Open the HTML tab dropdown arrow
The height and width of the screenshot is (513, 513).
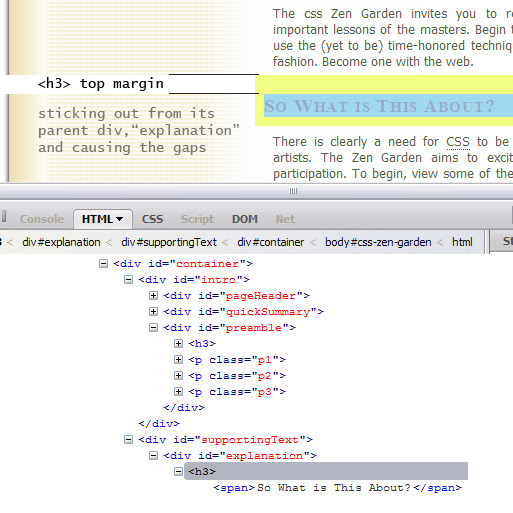(x=119, y=219)
